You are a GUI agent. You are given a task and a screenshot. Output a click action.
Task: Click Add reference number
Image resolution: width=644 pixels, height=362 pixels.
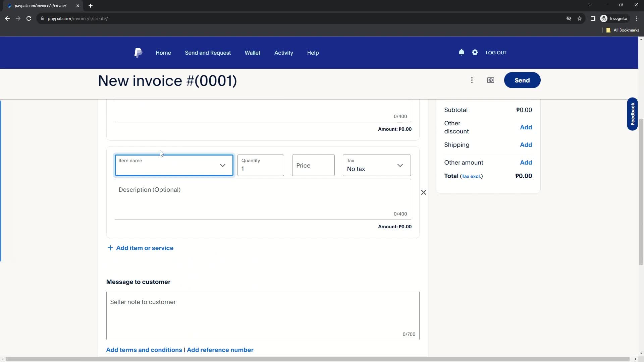pyautogui.click(x=220, y=350)
